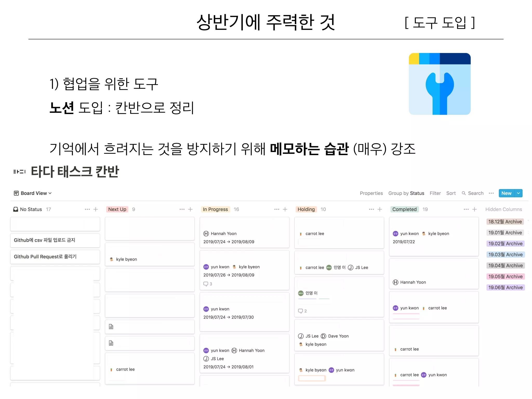Click the Sort option
Image resolution: width=532 pixels, height=399 pixels.
tap(451, 193)
